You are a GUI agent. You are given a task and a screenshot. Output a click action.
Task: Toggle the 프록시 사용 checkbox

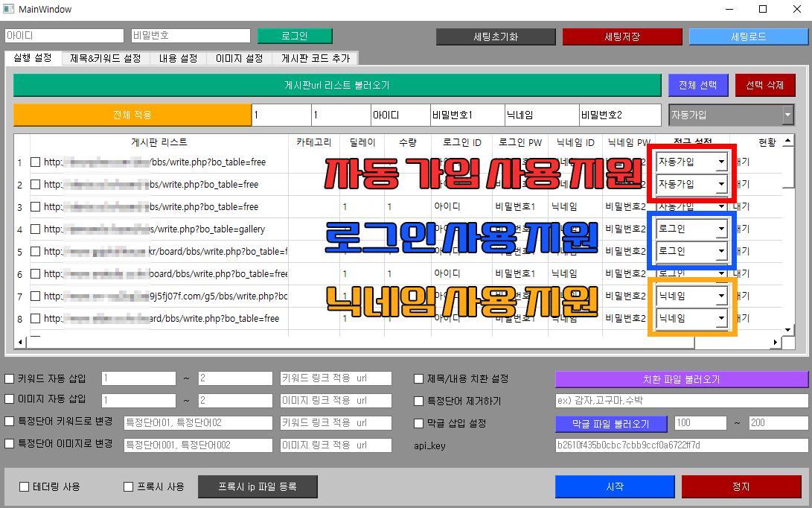[x=128, y=487]
